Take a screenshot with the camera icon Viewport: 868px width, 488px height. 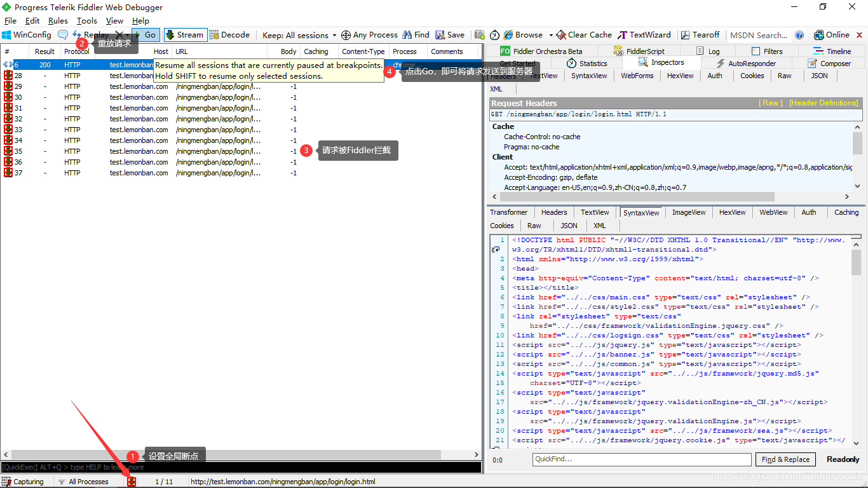pyautogui.click(x=480, y=35)
